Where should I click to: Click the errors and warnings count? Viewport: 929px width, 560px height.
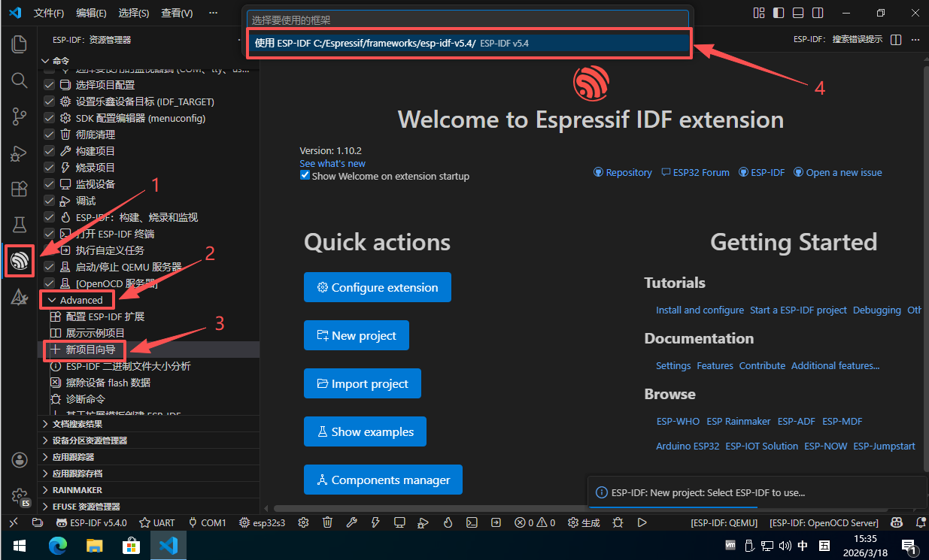point(535,522)
